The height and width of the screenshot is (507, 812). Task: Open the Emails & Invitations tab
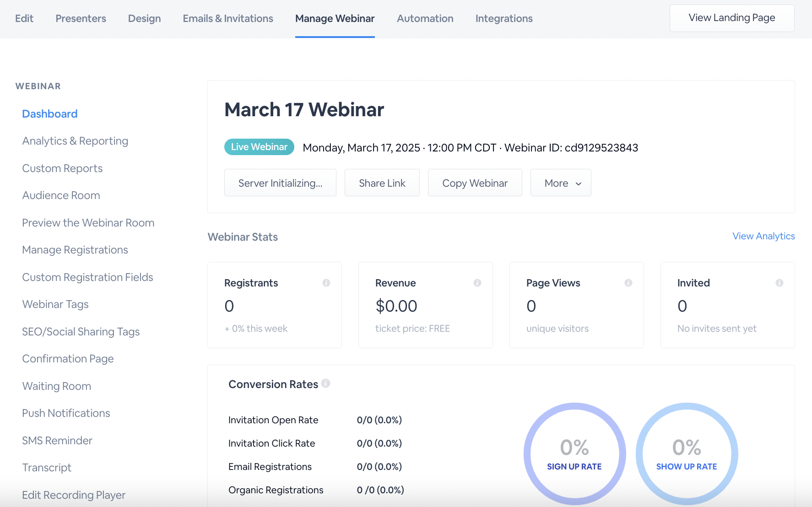tap(227, 18)
